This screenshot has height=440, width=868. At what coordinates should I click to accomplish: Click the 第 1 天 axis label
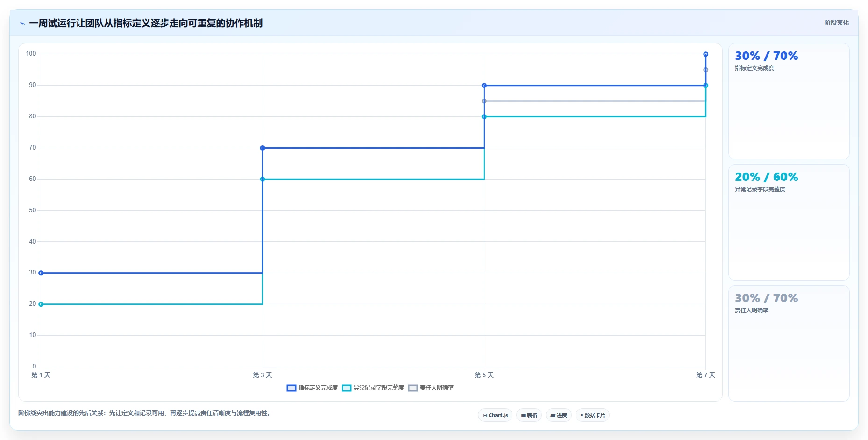41,375
